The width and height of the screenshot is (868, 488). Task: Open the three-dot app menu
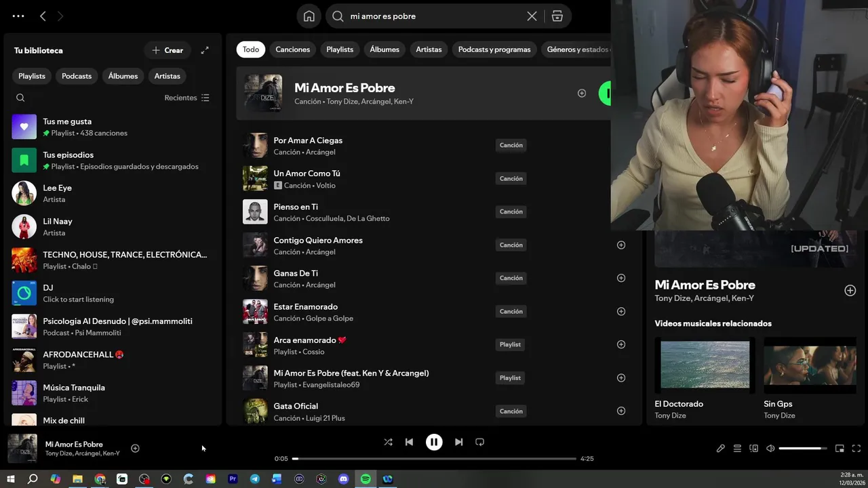[18, 16]
